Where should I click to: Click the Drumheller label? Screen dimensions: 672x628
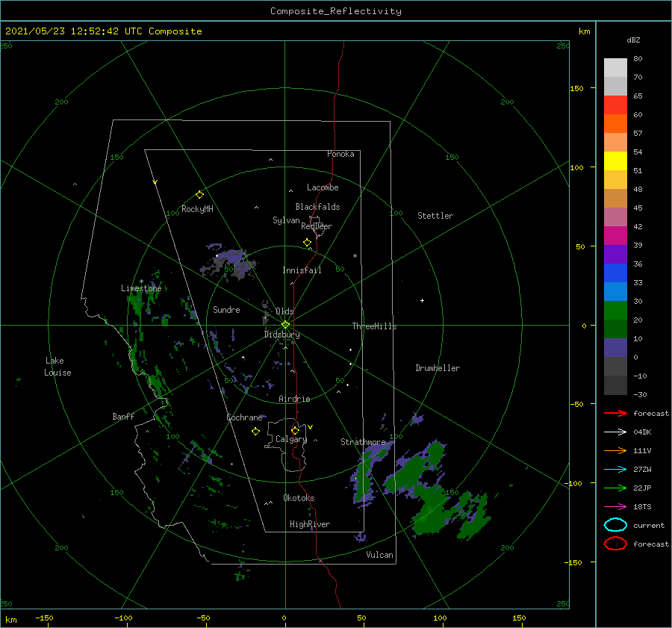[438, 368]
